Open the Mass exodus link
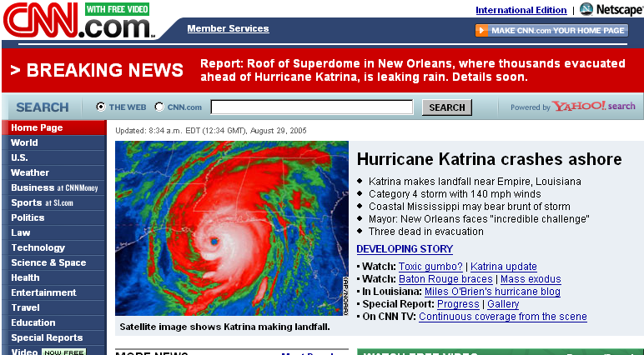 pos(531,279)
